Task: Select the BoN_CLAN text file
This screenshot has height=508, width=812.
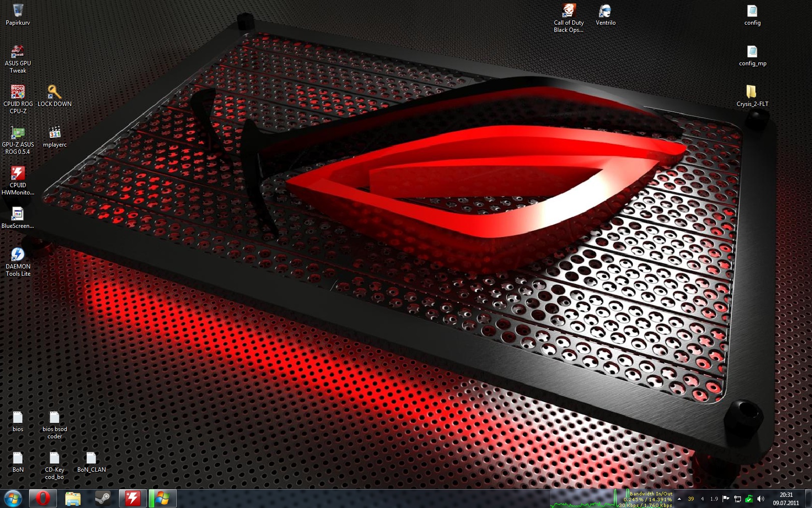Action: pos(91,462)
